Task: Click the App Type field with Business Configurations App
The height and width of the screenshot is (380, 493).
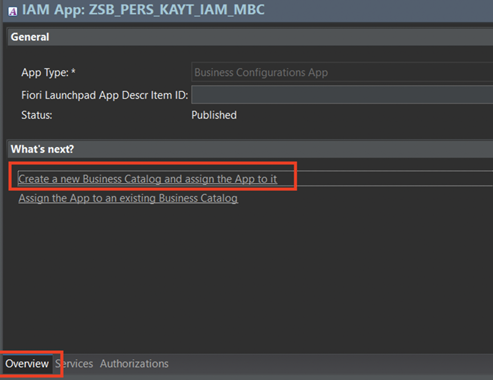Action: (342, 72)
